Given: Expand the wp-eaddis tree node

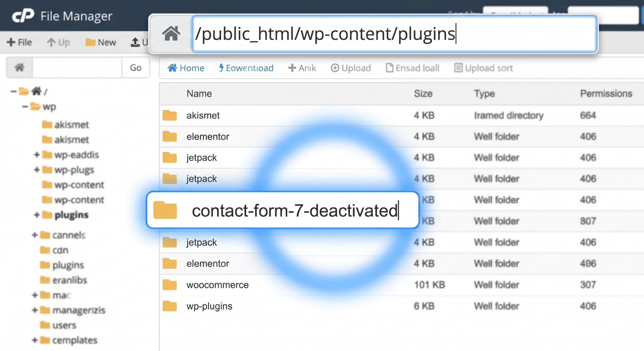Looking at the screenshot, I should pyautogui.click(x=37, y=154).
